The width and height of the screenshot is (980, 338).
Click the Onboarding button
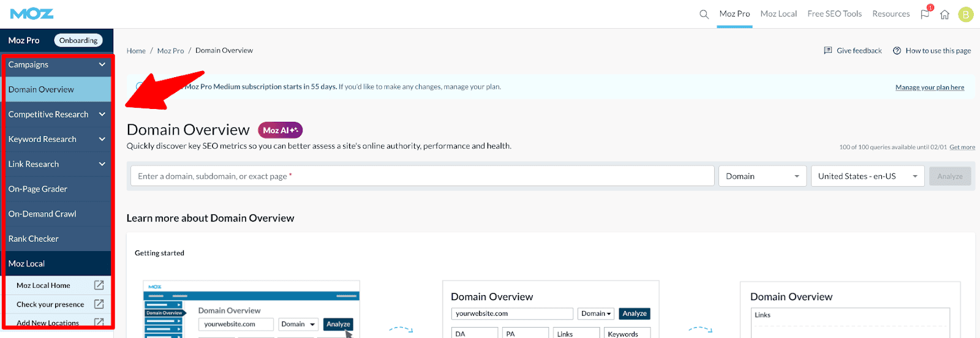coord(78,40)
